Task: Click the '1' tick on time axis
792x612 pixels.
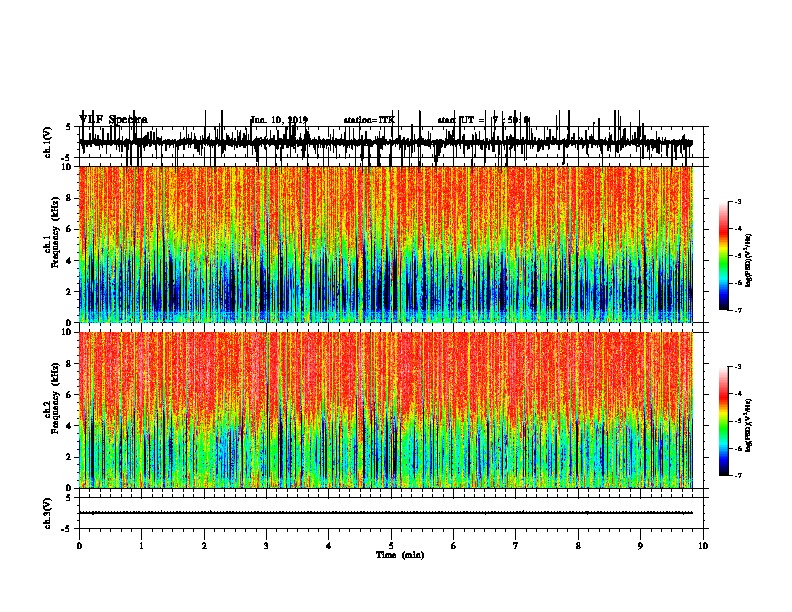Action: coord(141,546)
